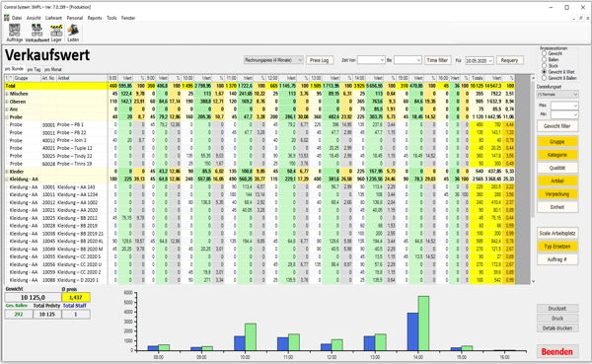This screenshot has height=364, width=592.
Task: Open the Darstellungsart dropdown
Action: 557,94
